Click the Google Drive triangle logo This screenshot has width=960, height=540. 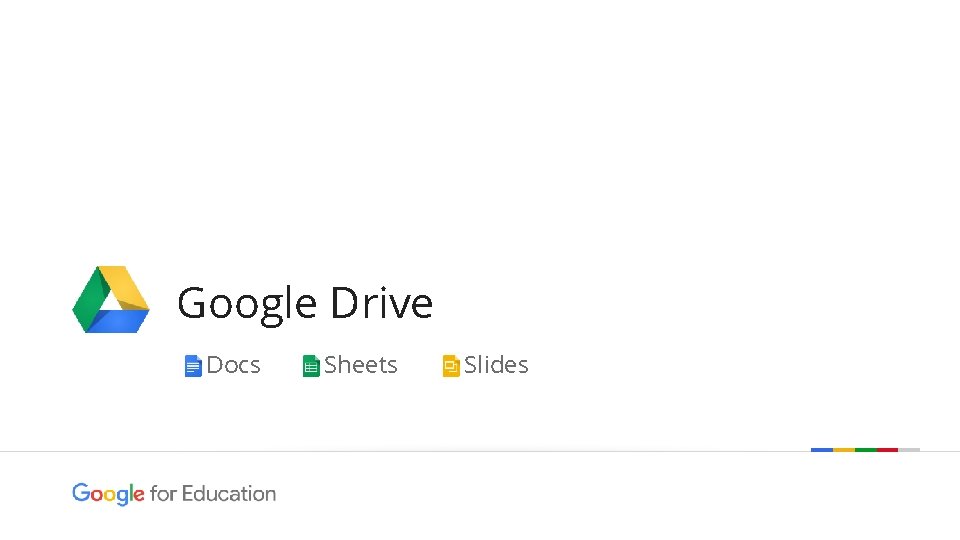(x=111, y=300)
